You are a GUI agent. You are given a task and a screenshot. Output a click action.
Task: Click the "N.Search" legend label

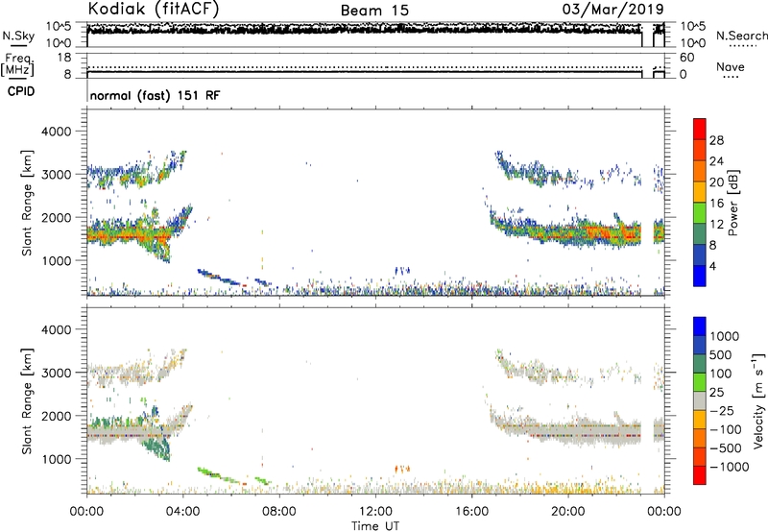point(741,36)
